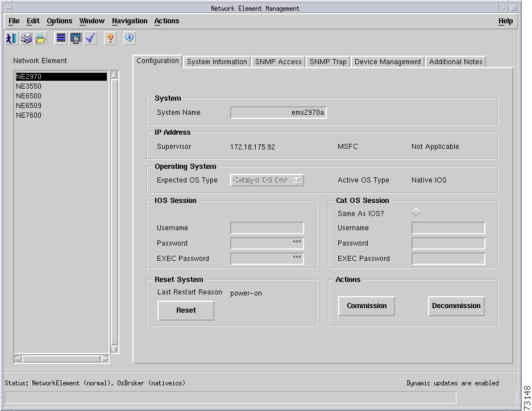Click the Cat OS Session Username field

448,228
